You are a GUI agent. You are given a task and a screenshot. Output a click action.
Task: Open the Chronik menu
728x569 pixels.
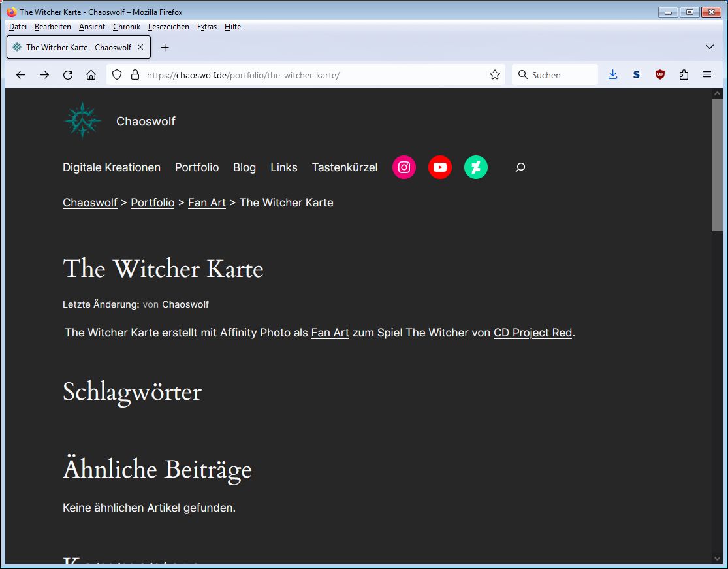click(x=127, y=27)
